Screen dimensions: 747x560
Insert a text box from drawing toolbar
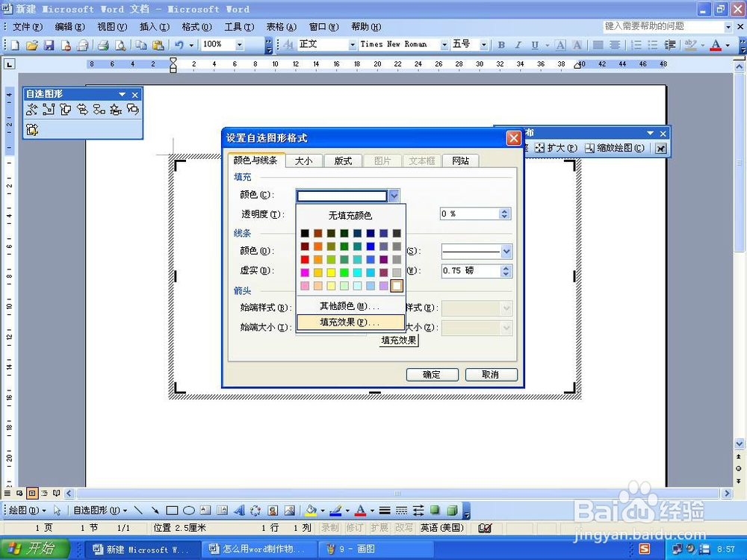pos(205,511)
